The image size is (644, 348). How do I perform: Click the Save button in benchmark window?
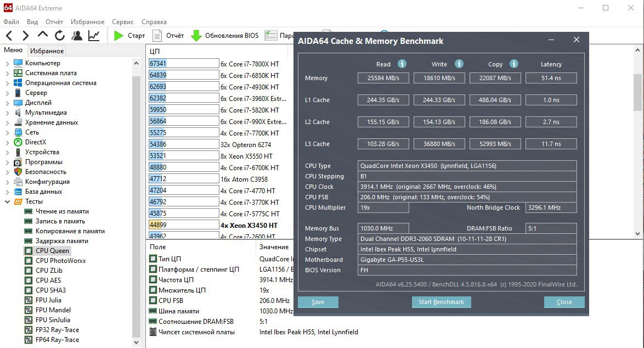point(318,302)
